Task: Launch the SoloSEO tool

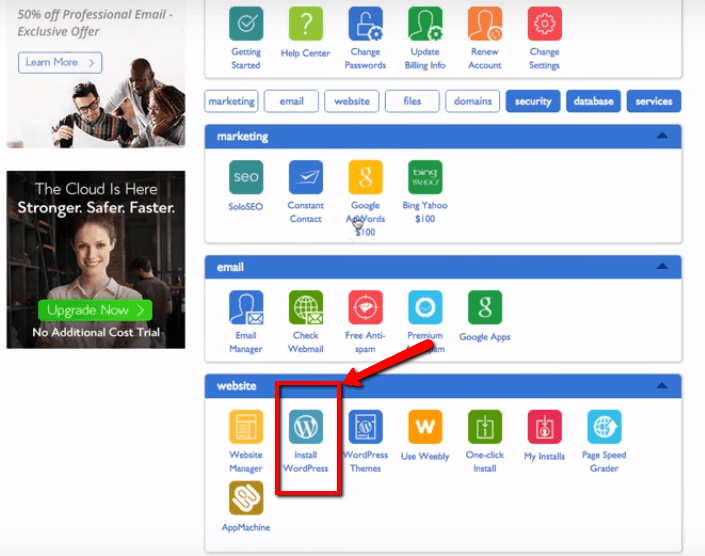Action: click(246, 177)
